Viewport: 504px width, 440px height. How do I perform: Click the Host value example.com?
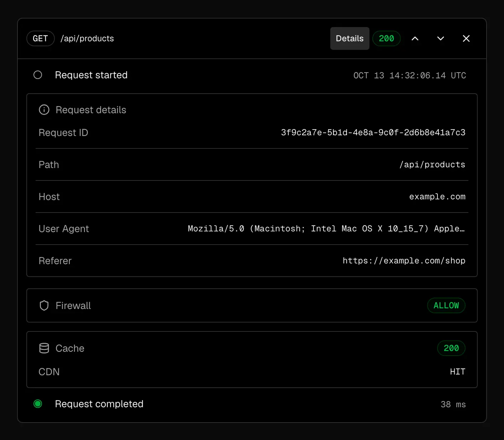437,197
